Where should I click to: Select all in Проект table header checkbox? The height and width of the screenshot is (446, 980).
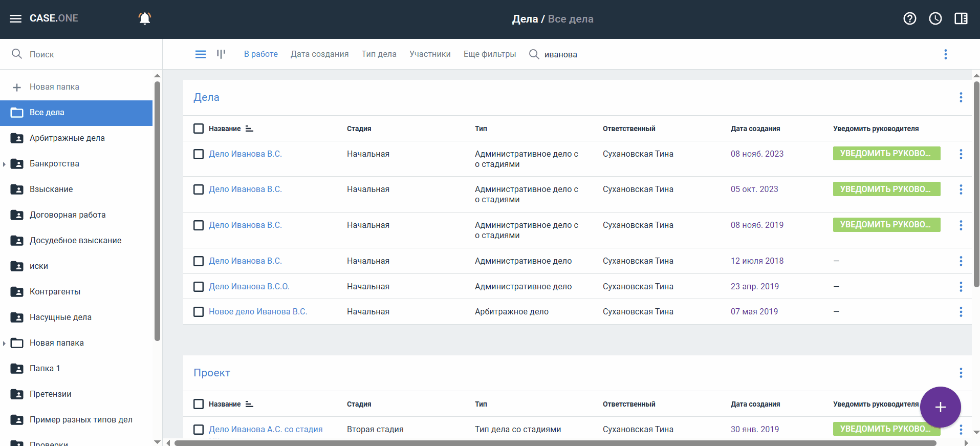point(199,404)
